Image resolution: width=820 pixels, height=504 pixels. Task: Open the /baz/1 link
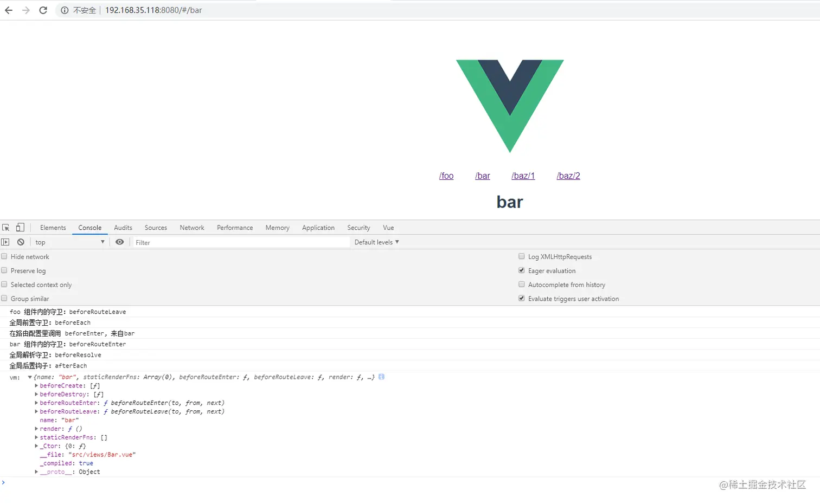point(523,176)
